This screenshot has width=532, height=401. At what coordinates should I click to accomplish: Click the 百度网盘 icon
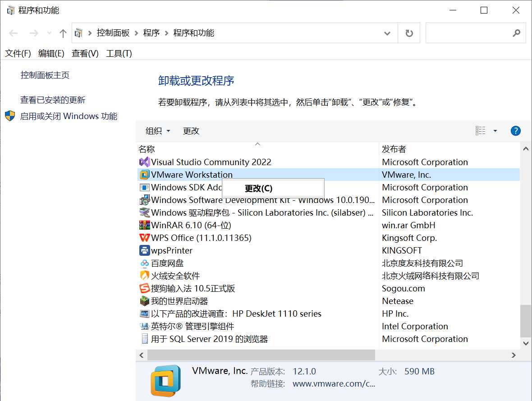point(145,263)
